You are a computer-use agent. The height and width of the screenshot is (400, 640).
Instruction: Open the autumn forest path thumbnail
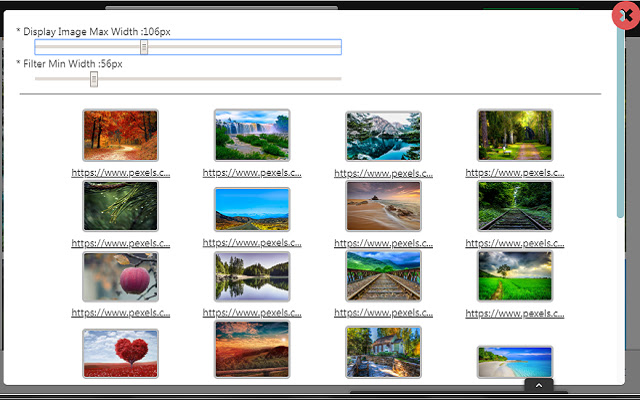click(120, 135)
